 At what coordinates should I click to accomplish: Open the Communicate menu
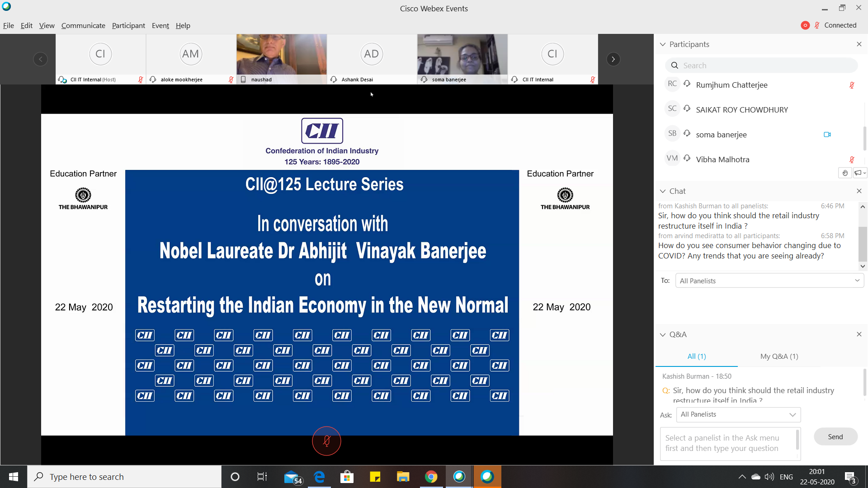83,26
